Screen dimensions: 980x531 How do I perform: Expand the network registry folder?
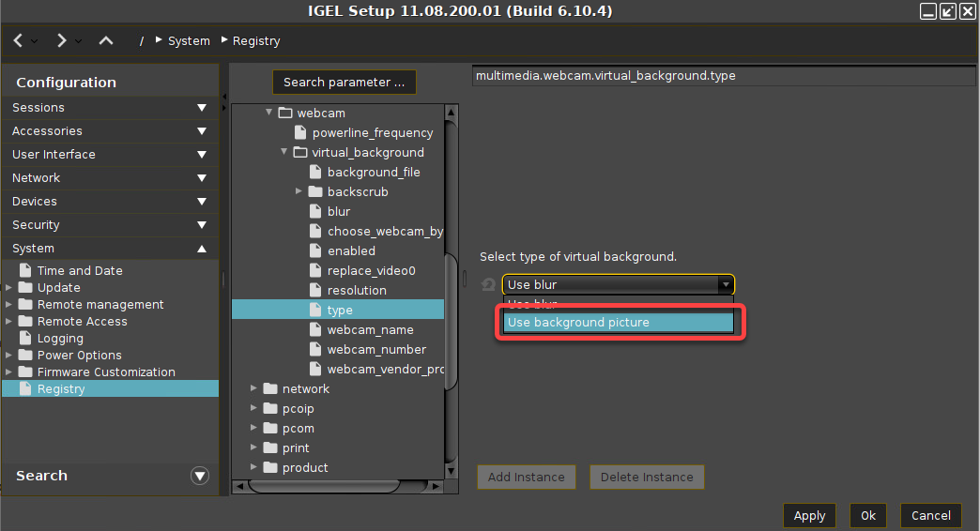(254, 388)
